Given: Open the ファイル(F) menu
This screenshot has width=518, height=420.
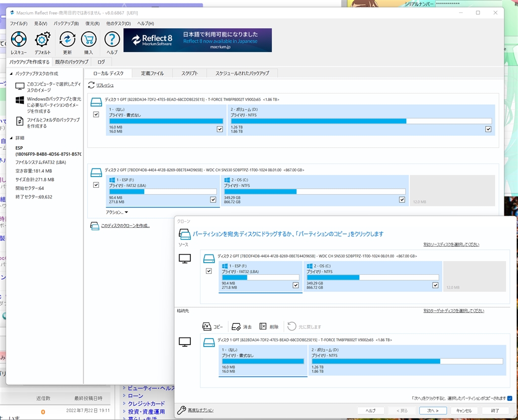Looking at the screenshot, I should [19, 23].
